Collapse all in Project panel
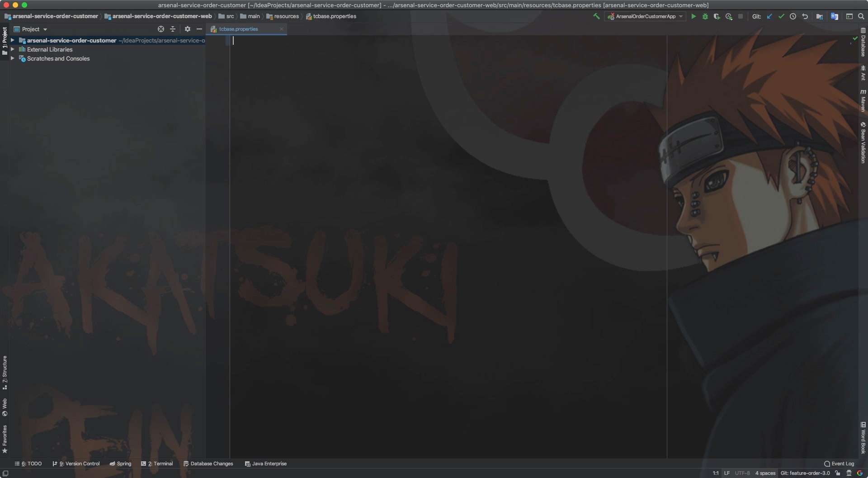This screenshot has width=868, height=478. click(x=173, y=29)
